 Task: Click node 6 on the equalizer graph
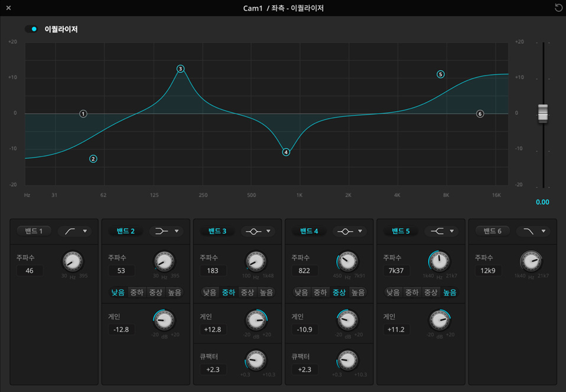pos(480,113)
